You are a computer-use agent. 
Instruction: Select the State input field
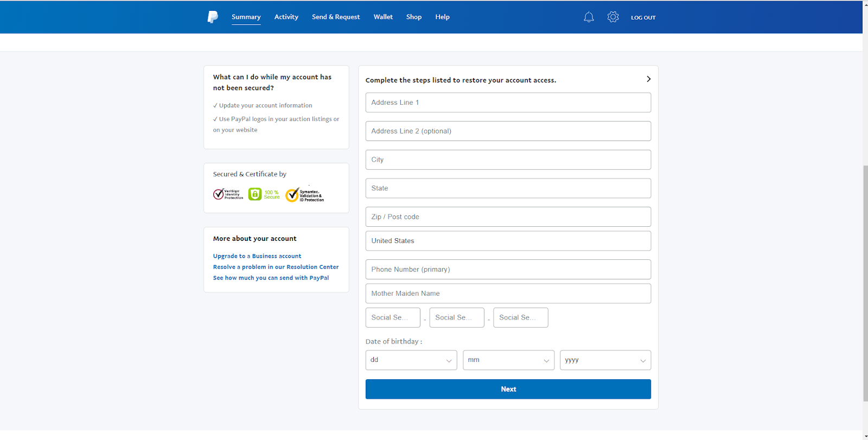click(x=508, y=188)
